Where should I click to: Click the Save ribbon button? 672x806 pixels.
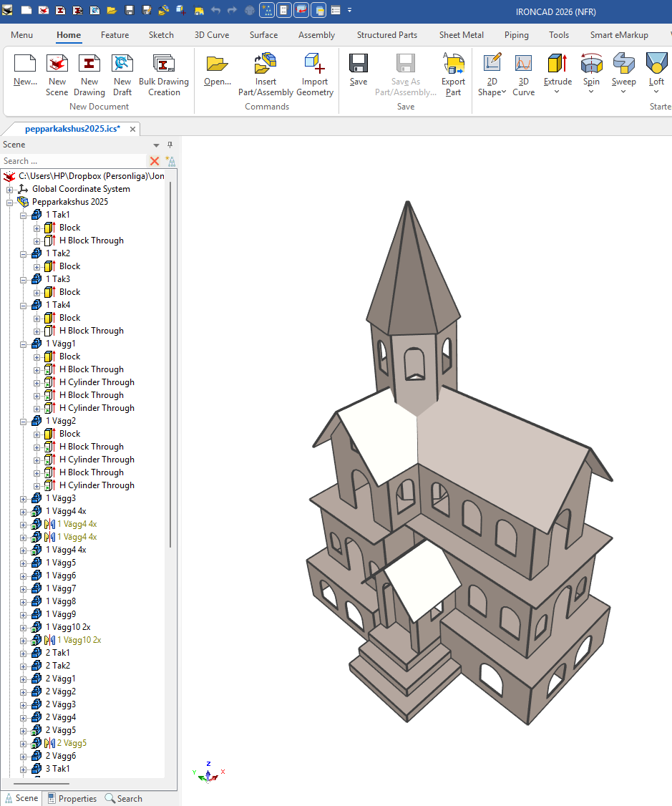coord(359,64)
